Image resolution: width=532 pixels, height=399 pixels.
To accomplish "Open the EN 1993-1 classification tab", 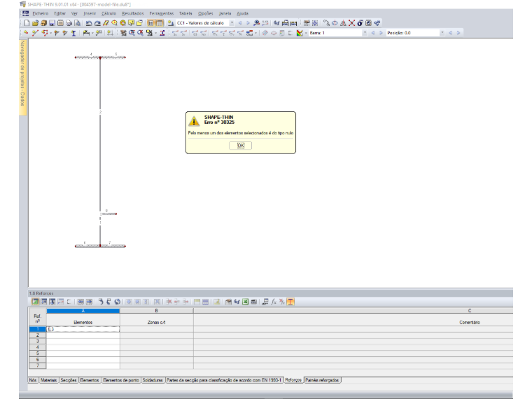I will (224, 380).
